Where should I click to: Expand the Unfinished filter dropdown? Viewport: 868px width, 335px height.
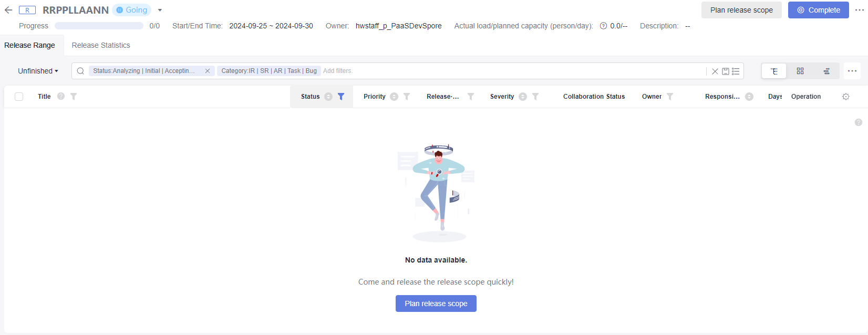(38, 71)
